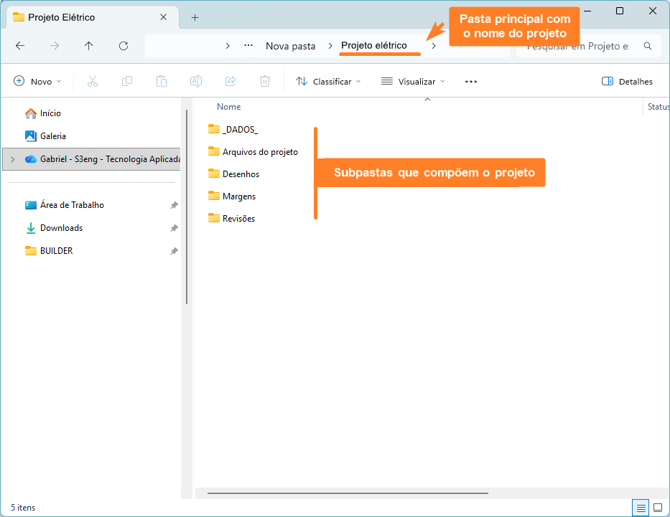Click the Rename icon in toolbar
Image resolution: width=670 pixels, height=517 pixels.
coord(196,81)
